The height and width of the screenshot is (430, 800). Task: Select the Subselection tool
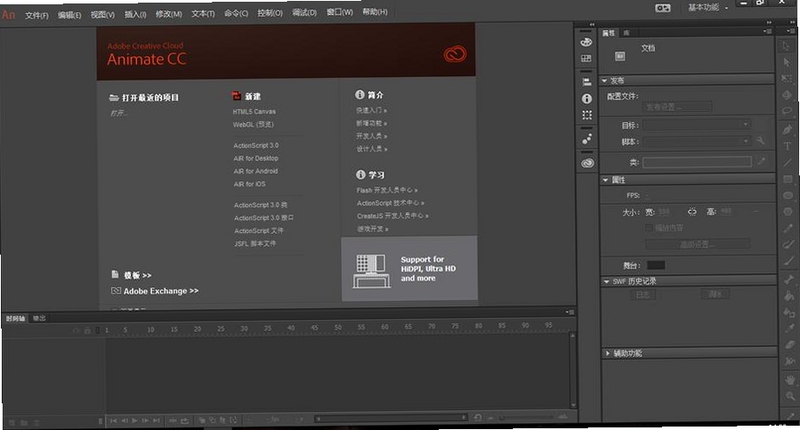pyautogui.click(x=786, y=62)
